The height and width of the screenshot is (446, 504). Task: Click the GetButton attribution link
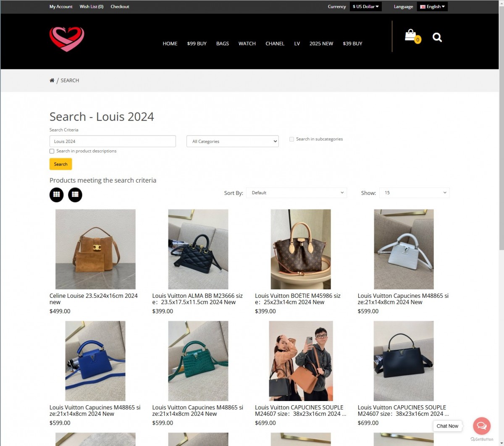click(x=482, y=439)
